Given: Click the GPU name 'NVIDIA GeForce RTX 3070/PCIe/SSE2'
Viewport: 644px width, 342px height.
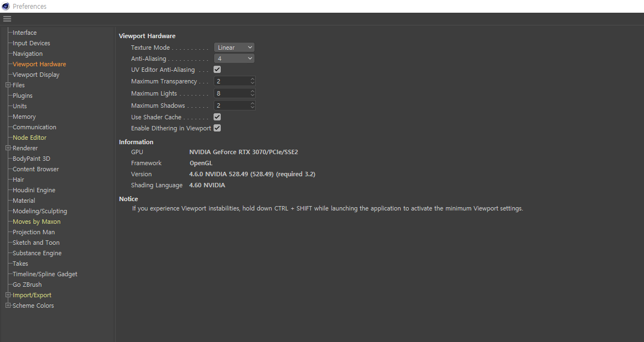Looking at the screenshot, I should click(x=243, y=152).
